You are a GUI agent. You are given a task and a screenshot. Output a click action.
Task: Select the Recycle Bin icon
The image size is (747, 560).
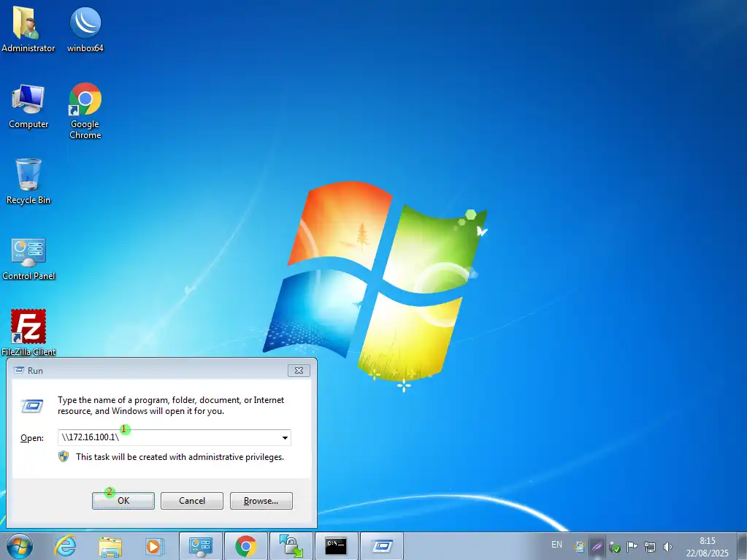point(28,176)
